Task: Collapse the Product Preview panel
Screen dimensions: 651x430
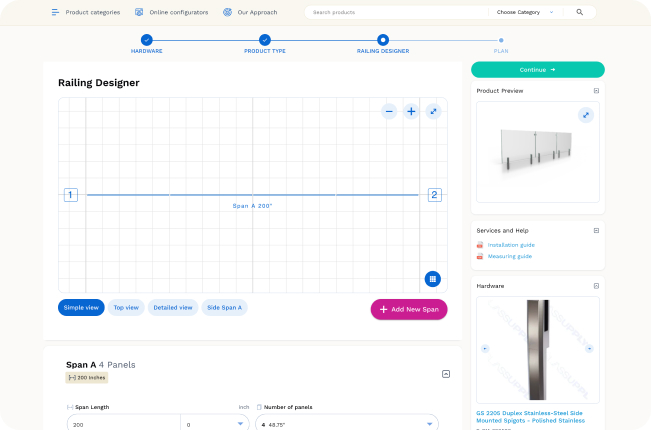Action: coord(596,90)
